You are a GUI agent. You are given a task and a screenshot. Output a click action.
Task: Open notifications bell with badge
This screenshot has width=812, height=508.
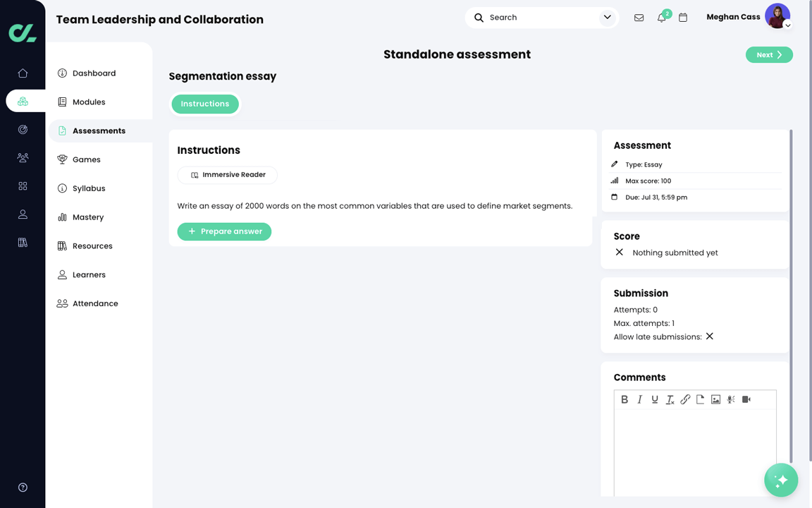click(661, 18)
